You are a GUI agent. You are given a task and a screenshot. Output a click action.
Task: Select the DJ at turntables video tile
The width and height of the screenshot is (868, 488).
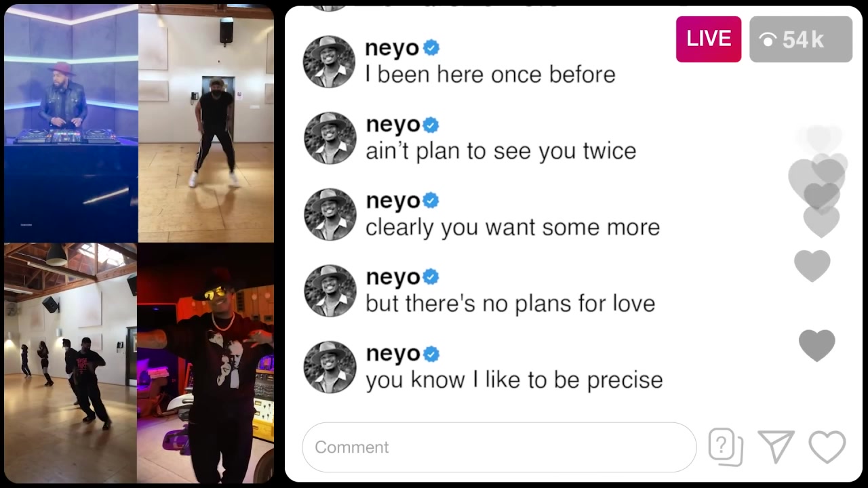[x=71, y=123]
